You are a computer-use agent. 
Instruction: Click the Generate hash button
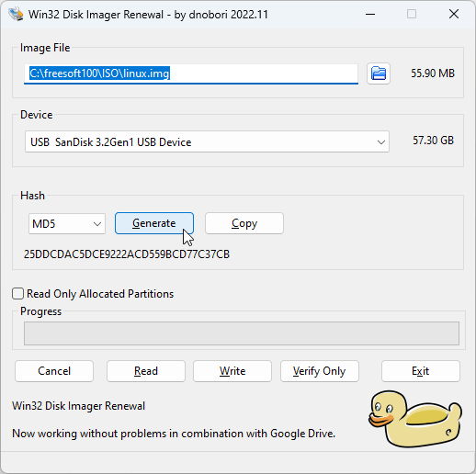[x=154, y=223]
